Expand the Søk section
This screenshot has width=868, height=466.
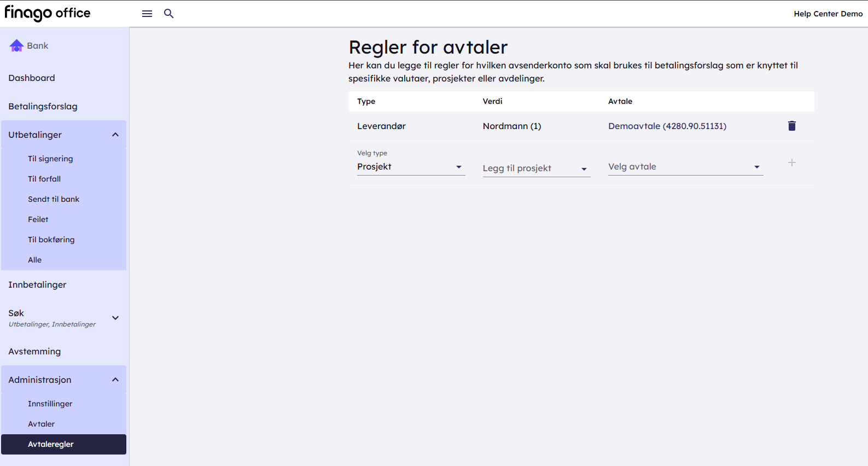[115, 318]
